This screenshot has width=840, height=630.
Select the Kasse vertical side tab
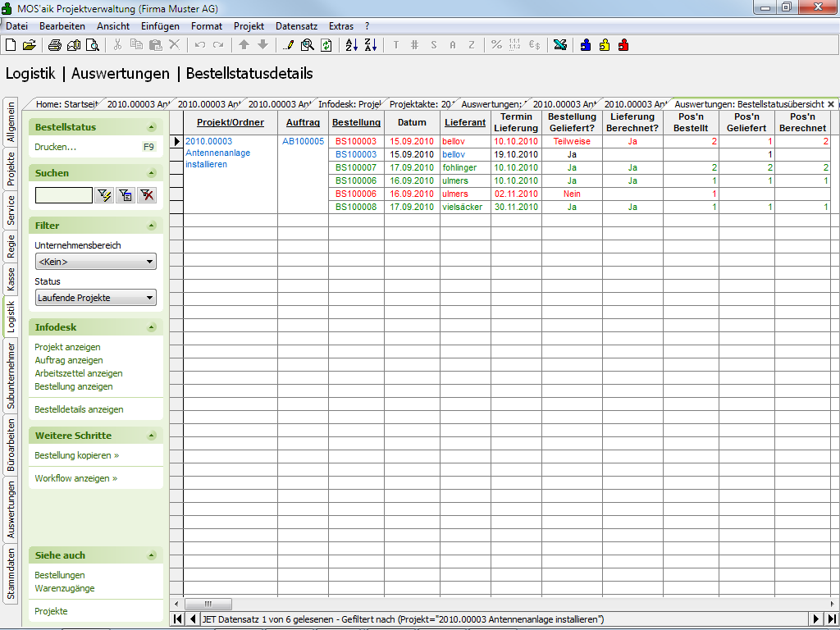(x=11, y=280)
